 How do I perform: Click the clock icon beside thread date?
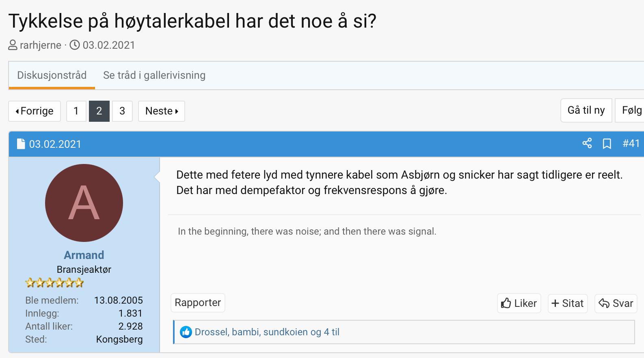pyautogui.click(x=75, y=45)
